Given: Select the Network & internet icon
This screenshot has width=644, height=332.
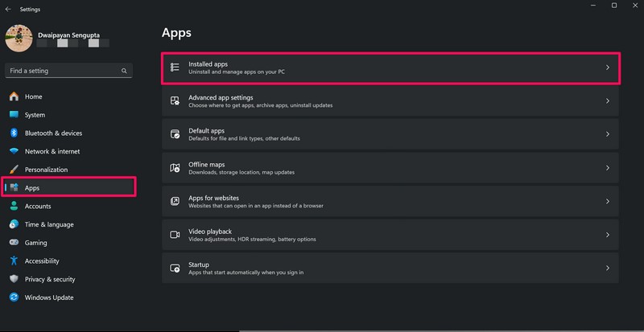Looking at the screenshot, I should [14, 151].
